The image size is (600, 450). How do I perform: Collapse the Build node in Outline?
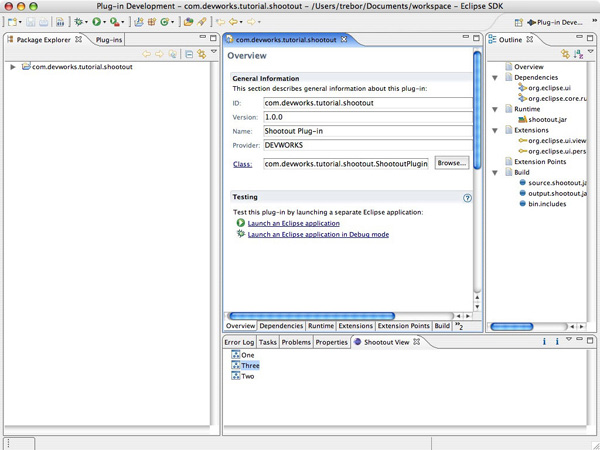(x=495, y=173)
